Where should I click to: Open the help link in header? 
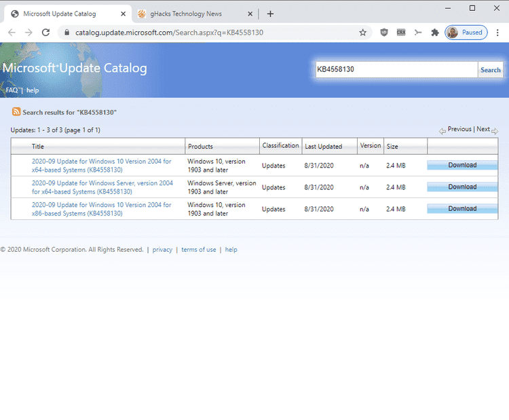pyautogui.click(x=33, y=90)
